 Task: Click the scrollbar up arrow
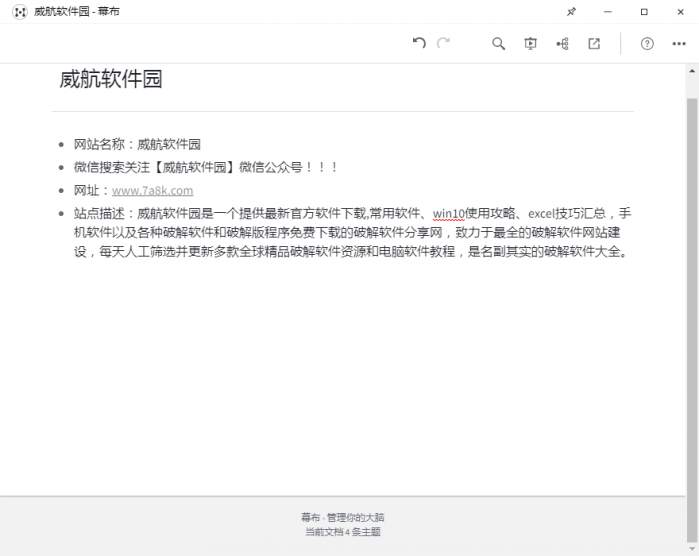click(692, 71)
